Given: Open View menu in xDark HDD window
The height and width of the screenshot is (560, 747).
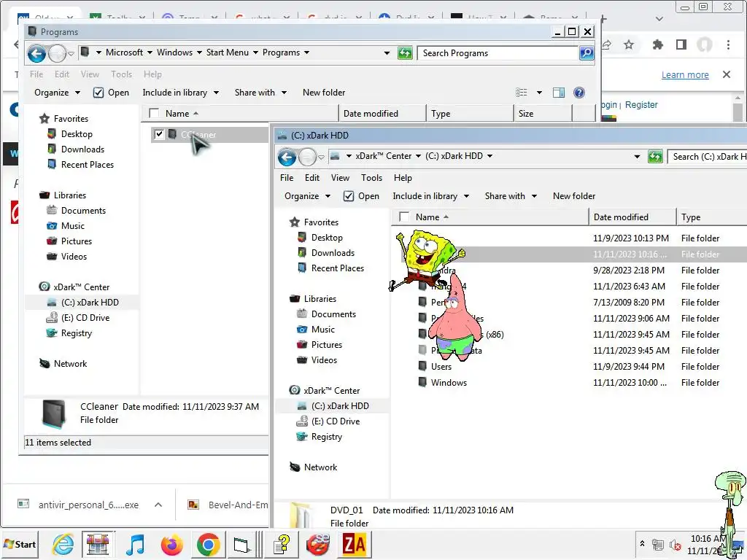Looking at the screenshot, I should tap(340, 178).
